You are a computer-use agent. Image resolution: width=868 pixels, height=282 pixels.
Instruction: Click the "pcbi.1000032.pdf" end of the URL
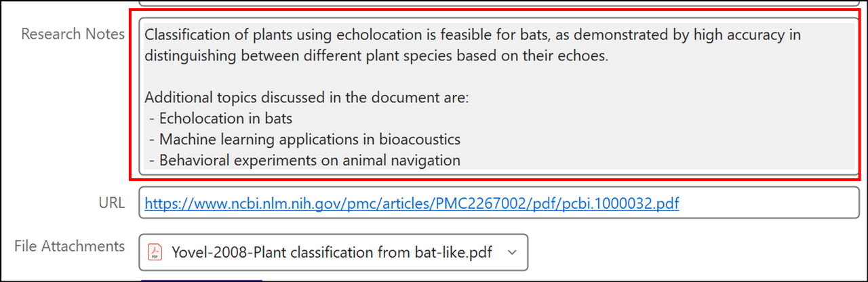pyautogui.click(x=619, y=202)
